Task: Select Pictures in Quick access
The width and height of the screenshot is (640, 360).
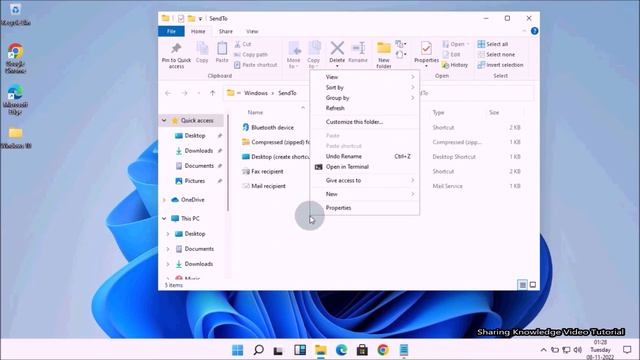Action: pyautogui.click(x=195, y=181)
